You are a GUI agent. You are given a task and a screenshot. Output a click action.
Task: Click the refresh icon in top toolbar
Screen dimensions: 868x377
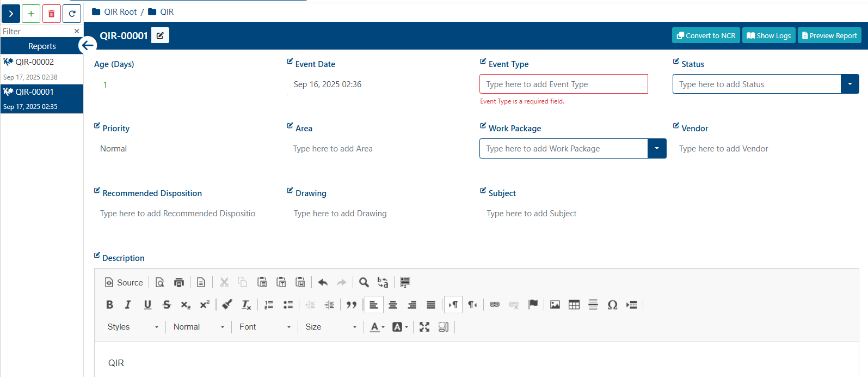pyautogui.click(x=72, y=14)
